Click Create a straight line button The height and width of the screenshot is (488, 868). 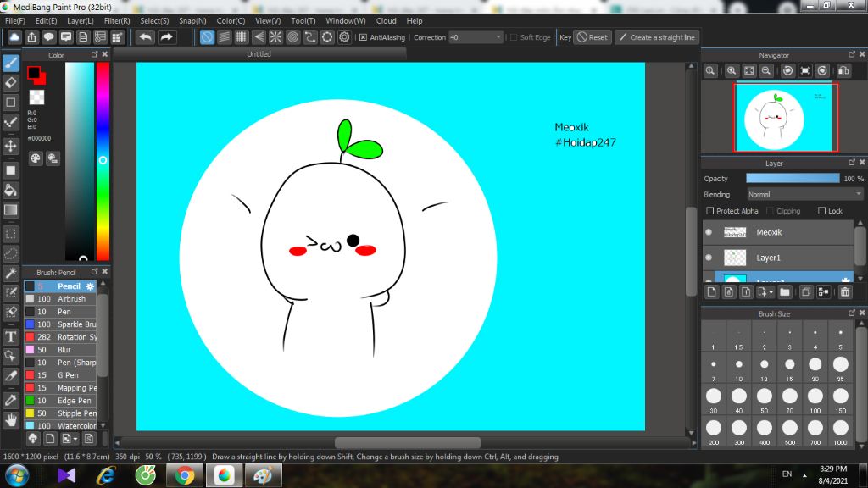tap(657, 37)
